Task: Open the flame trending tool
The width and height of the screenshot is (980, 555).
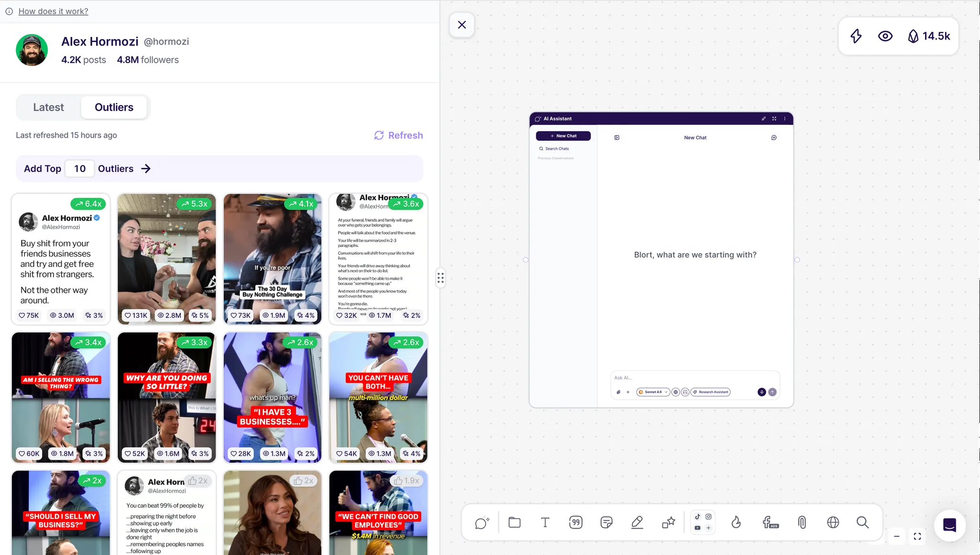Action: pos(736,522)
